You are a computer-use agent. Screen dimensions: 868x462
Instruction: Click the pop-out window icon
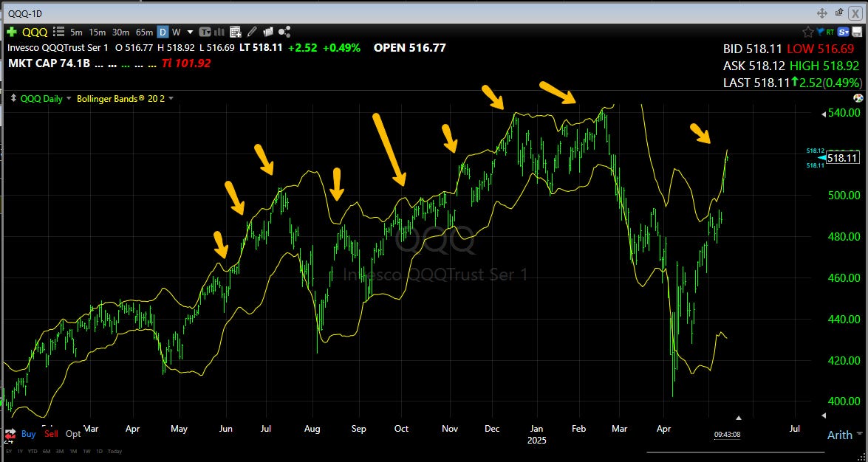click(x=840, y=12)
